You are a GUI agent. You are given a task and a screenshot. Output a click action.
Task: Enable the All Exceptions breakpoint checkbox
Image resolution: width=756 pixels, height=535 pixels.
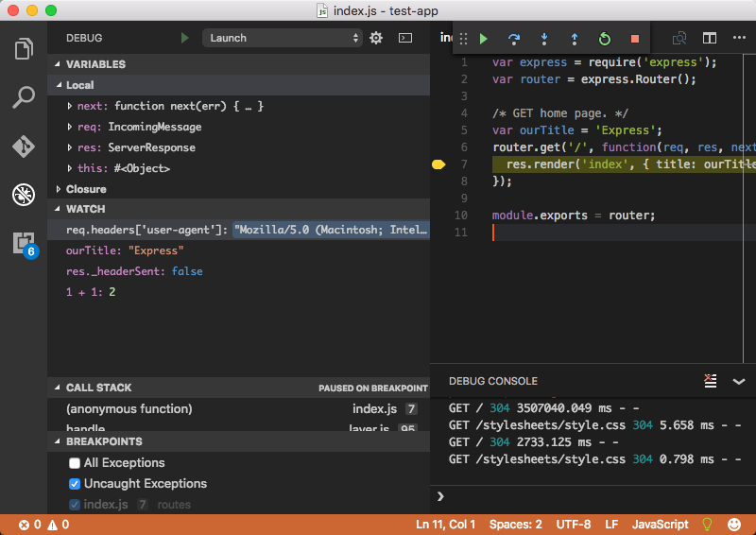(x=75, y=463)
